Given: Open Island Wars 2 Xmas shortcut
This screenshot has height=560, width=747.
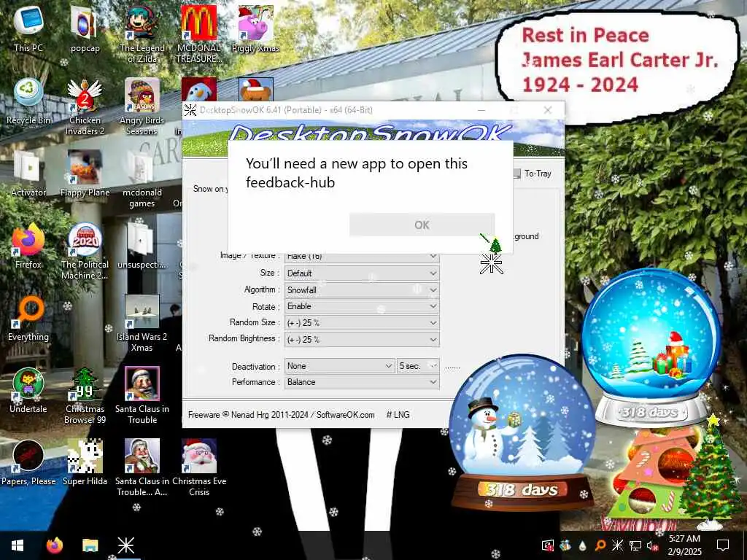Looking at the screenshot, I should coord(142,323).
